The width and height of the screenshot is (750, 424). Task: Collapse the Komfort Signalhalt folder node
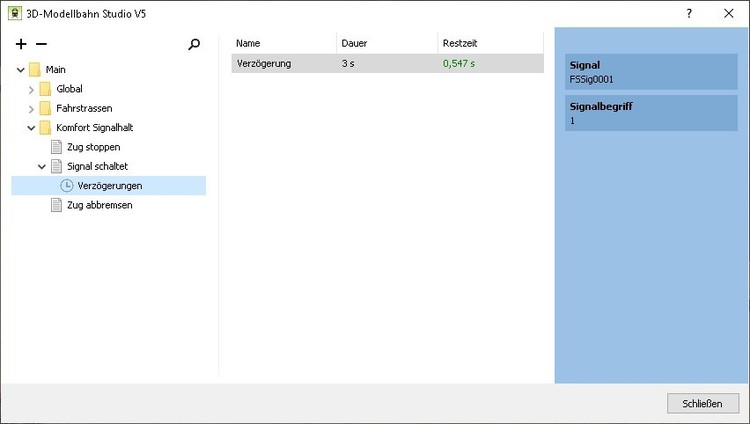coord(31,128)
